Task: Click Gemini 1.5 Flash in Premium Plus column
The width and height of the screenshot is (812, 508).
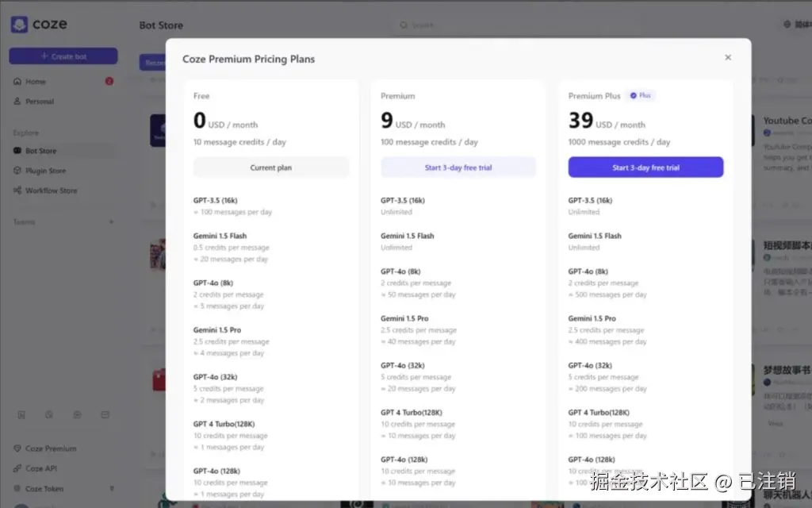Action: point(595,236)
